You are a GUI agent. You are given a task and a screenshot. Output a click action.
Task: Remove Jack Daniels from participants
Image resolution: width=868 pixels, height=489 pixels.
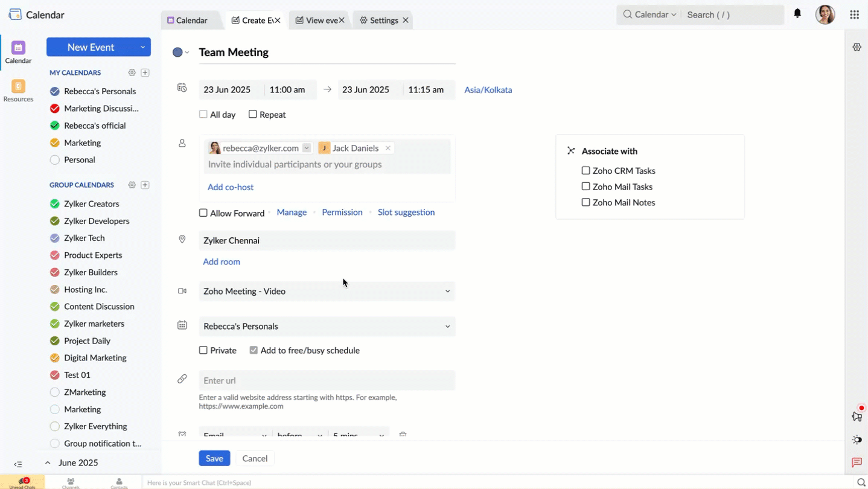pyautogui.click(x=388, y=148)
